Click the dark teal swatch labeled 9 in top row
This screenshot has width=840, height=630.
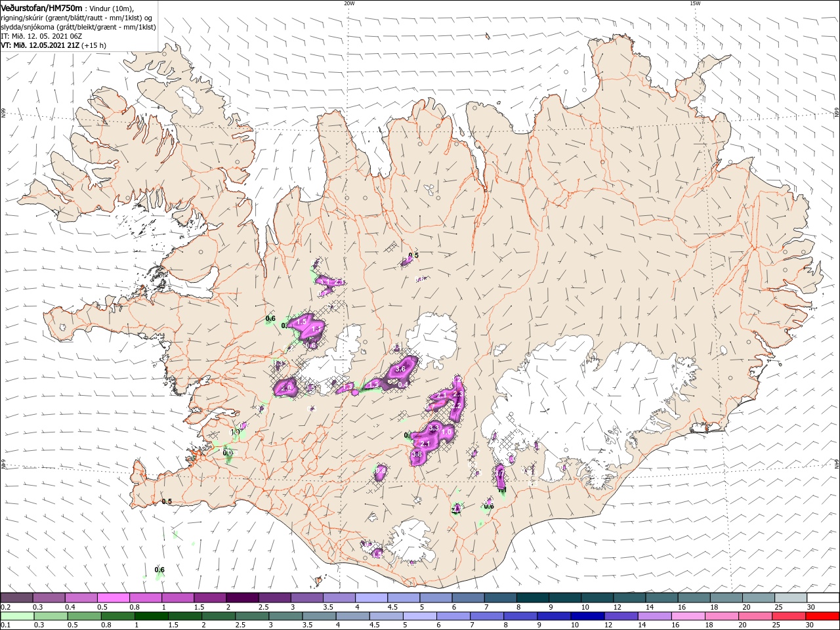point(564,598)
